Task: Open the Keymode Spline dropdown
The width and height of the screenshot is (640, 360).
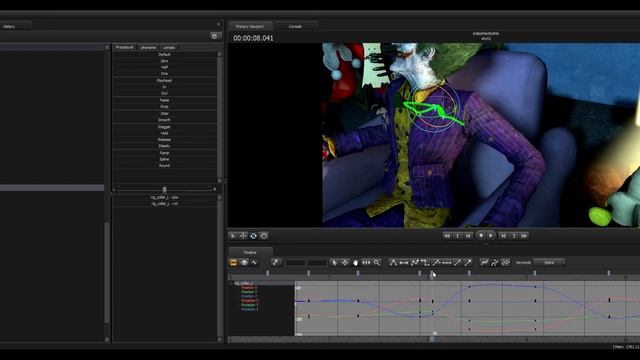Action: [549, 263]
